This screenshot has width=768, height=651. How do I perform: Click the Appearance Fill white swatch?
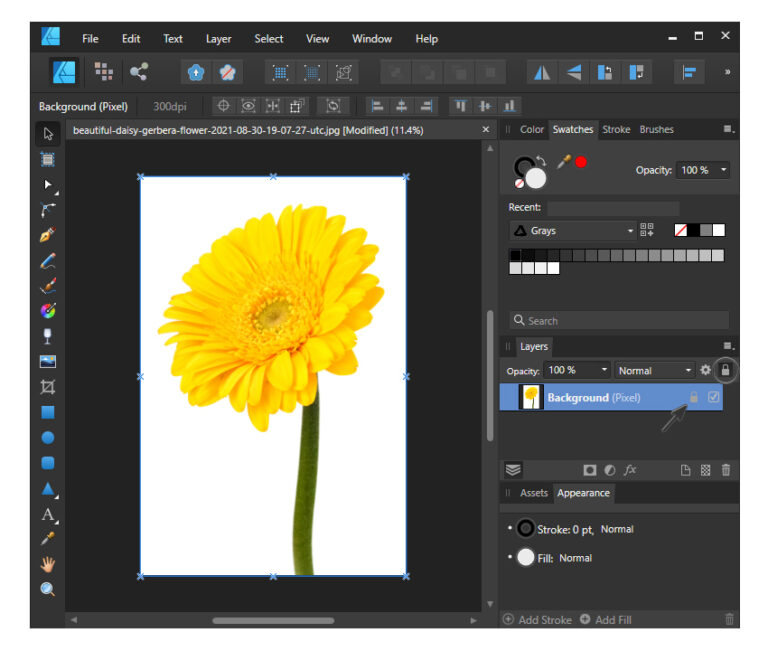526,557
